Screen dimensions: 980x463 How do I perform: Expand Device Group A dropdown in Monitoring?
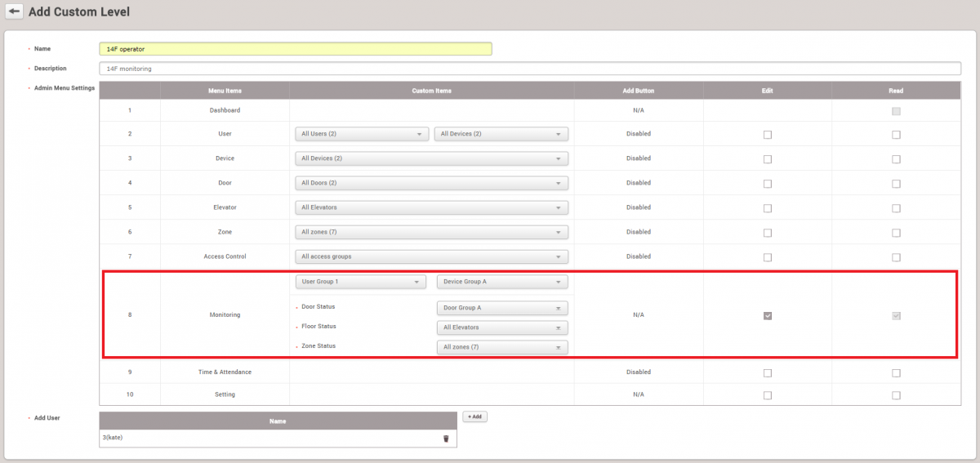tap(502, 282)
